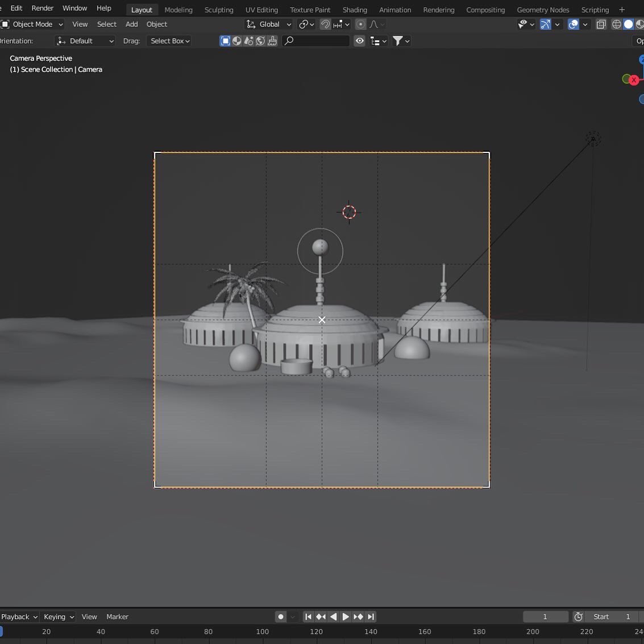Jump to timeline start frame
Screen dimensions: 644x644
[308, 617]
